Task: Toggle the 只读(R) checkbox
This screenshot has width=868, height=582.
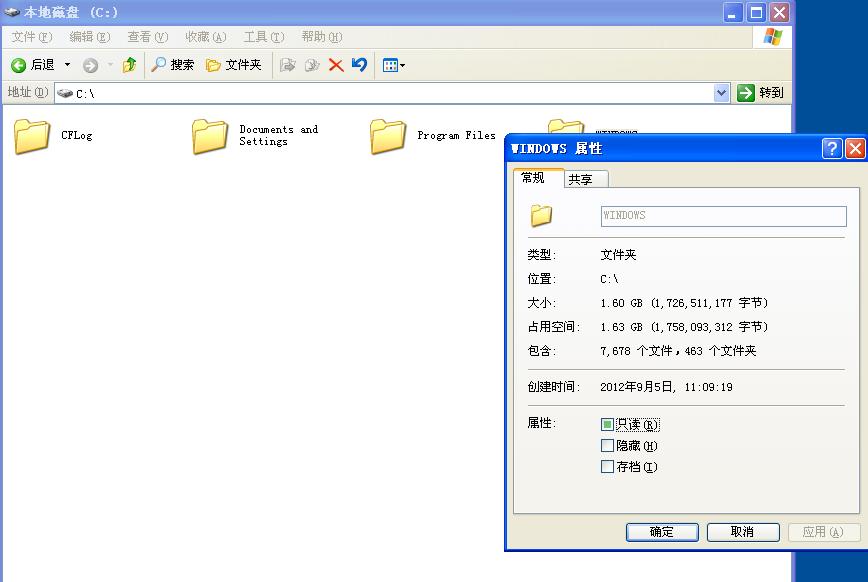Action: coord(607,424)
